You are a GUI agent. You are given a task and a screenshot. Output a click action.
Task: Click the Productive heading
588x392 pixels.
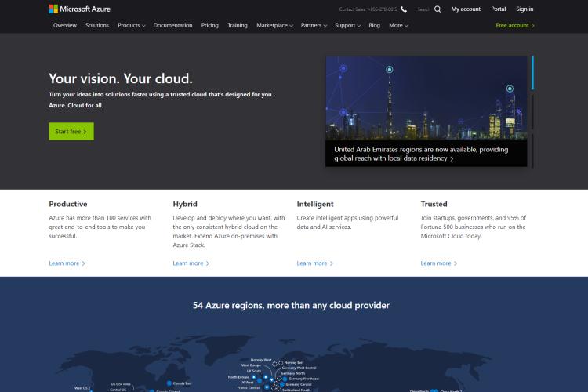tap(68, 204)
